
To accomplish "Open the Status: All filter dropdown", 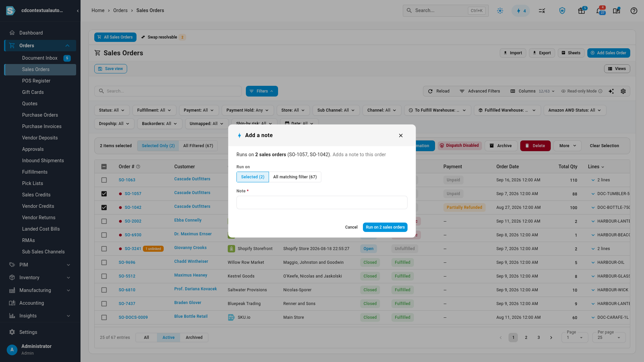I will [112, 110].
